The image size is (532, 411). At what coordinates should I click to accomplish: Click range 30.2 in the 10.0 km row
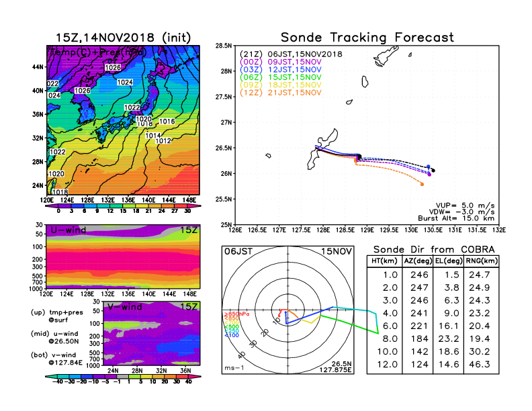(x=480, y=352)
